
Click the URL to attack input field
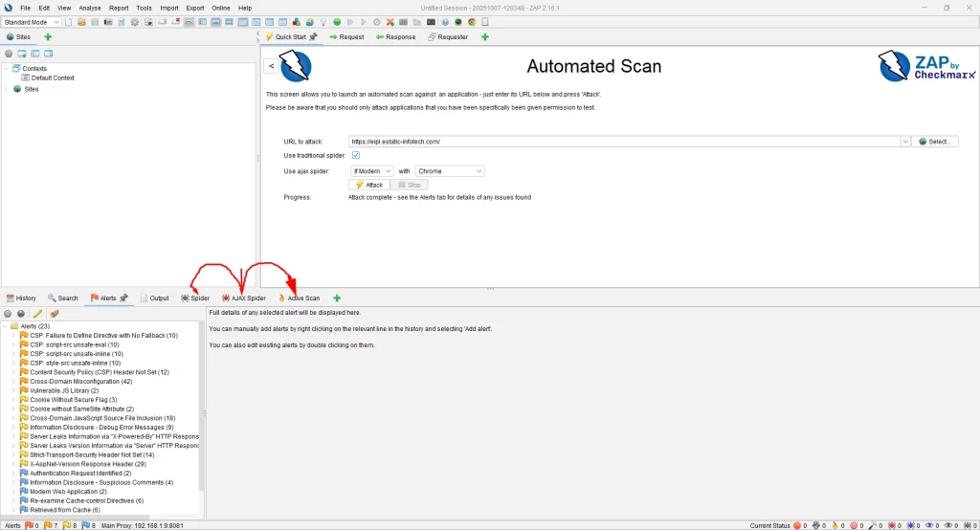[622, 142]
